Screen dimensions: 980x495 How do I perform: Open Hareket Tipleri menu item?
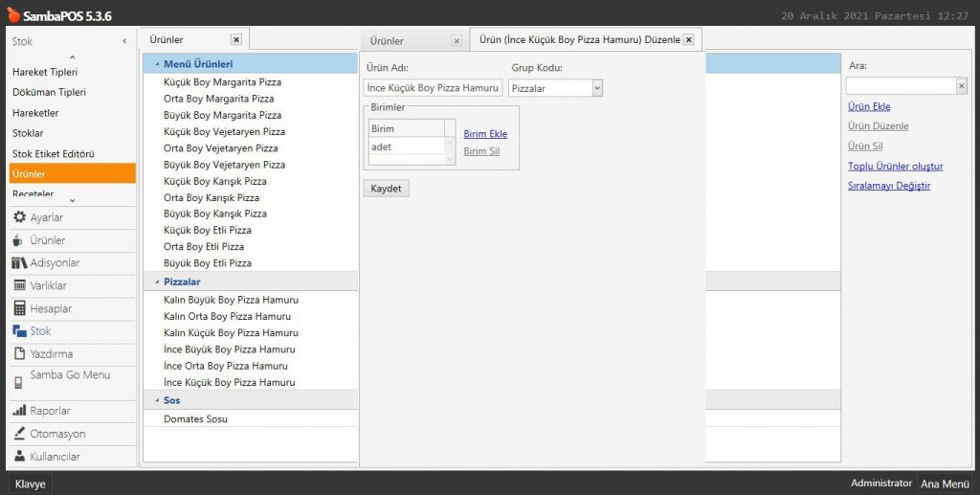click(45, 72)
